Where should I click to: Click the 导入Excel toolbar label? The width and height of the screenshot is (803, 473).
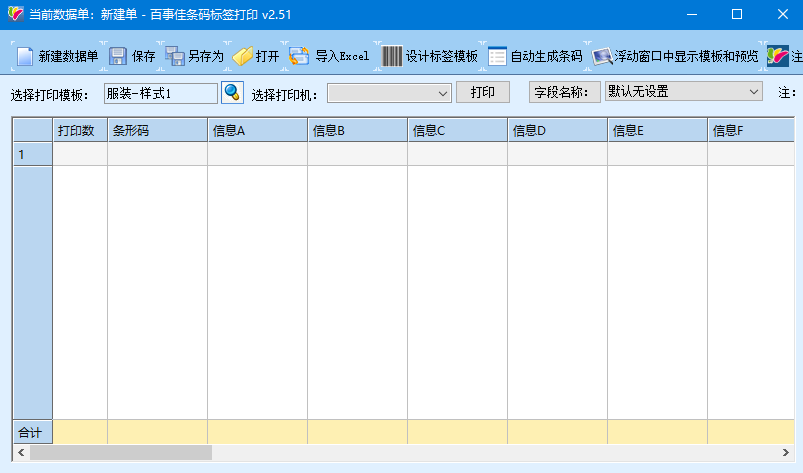342,56
